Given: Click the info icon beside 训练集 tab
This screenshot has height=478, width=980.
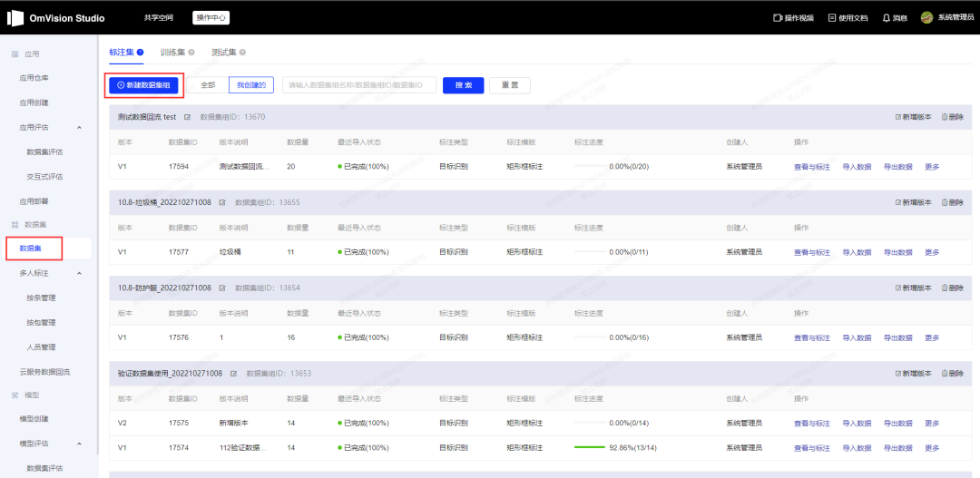Looking at the screenshot, I should point(191,53).
